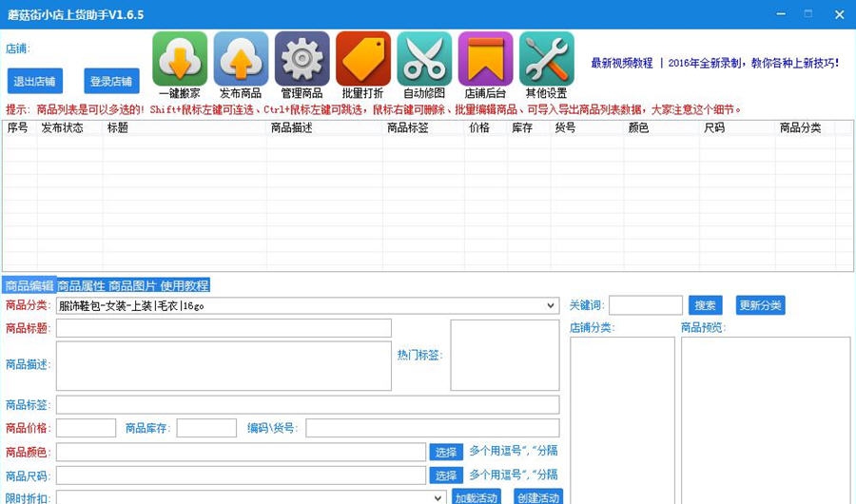Open 店铺后台 bookmark icon
Viewport: 856px width, 504px height.
[485, 59]
